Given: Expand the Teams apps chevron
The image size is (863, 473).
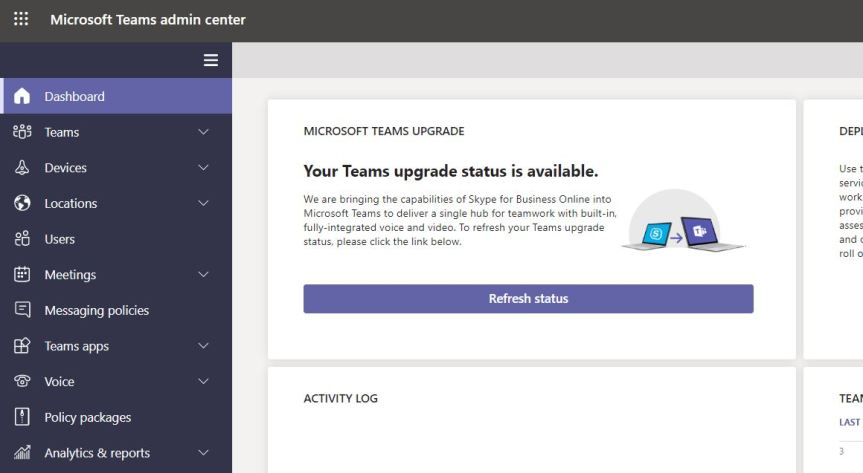Looking at the screenshot, I should coord(204,346).
